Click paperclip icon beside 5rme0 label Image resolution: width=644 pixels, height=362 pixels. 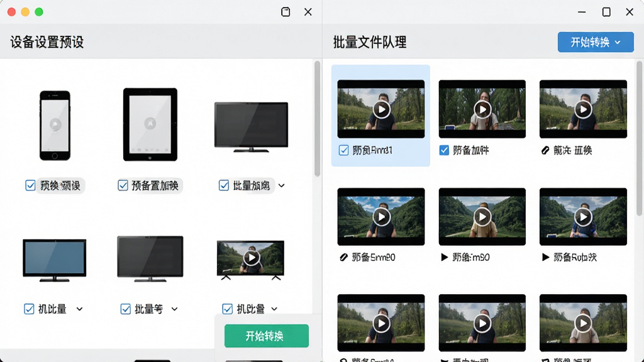click(343, 257)
